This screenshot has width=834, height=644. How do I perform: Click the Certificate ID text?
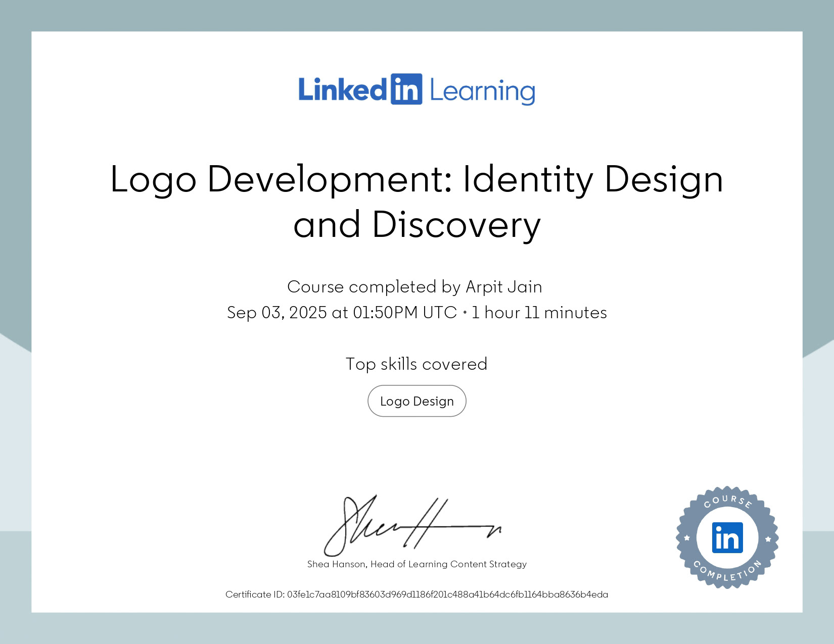point(417,595)
